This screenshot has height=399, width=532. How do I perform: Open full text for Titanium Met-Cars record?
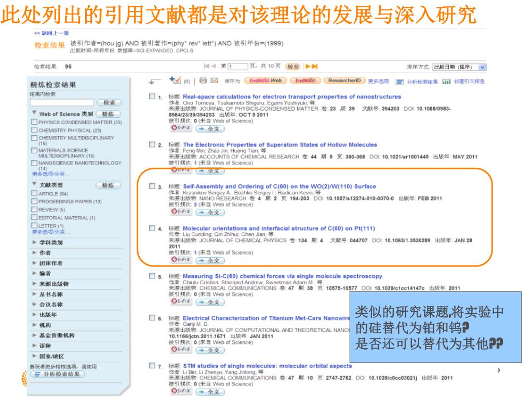coord(210,350)
